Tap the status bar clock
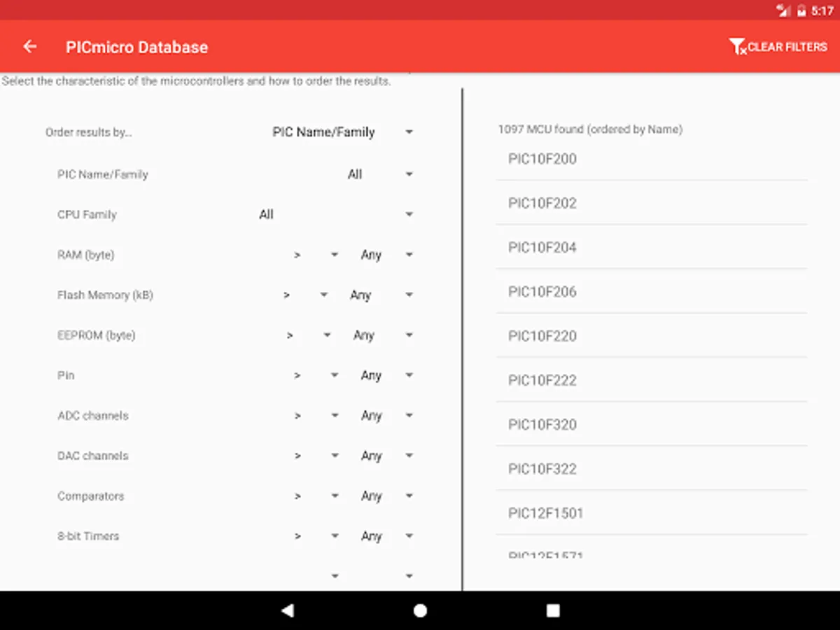 click(822, 10)
